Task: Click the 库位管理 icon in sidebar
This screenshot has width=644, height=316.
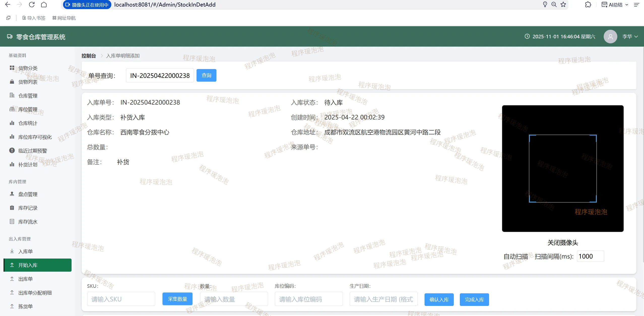Action: tap(12, 109)
